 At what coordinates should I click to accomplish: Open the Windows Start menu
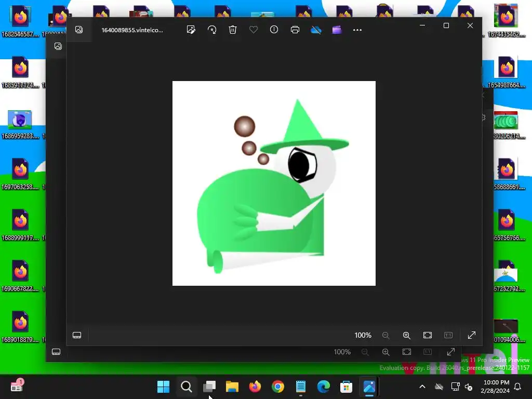pyautogui.click(x=163, y=387)
